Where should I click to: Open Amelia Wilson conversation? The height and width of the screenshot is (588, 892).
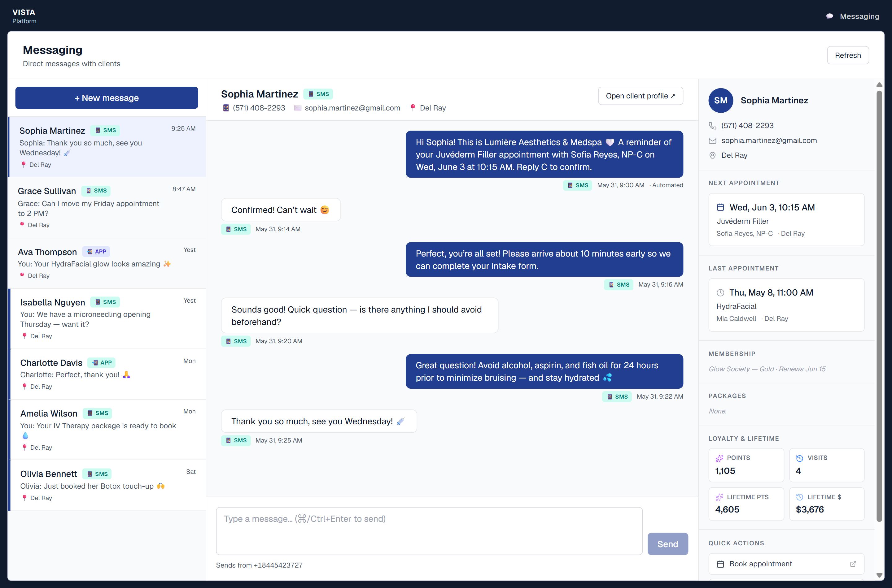point(107,430)
